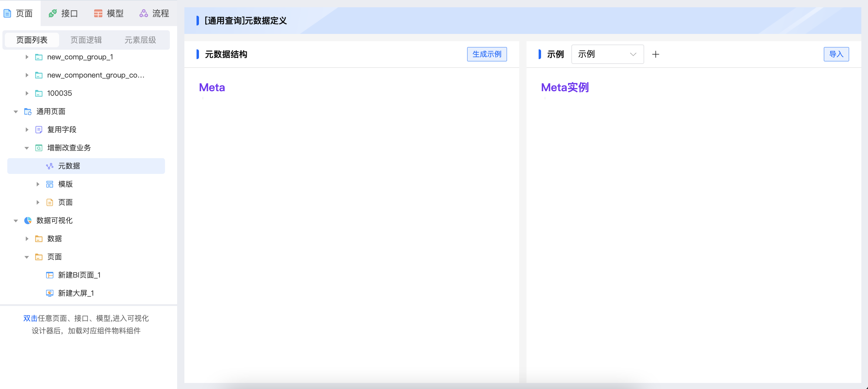Click the 数据可视化 pie chart icon
Screen dimensions: 868x389
[x=28, y=221]
